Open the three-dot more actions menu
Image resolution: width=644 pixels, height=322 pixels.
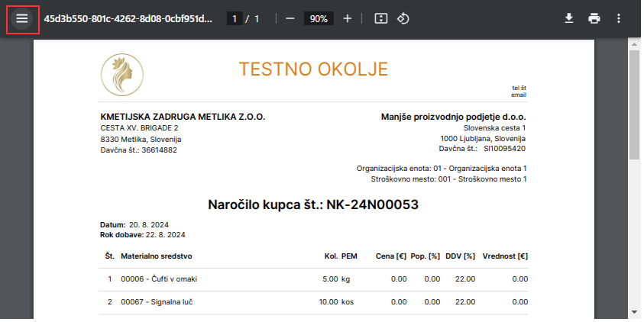619,18
